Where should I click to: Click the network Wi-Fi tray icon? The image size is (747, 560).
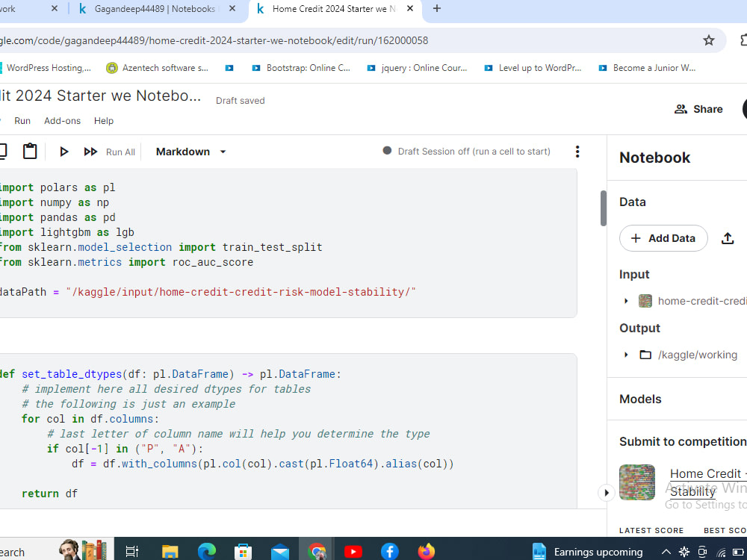pos(721,552)
